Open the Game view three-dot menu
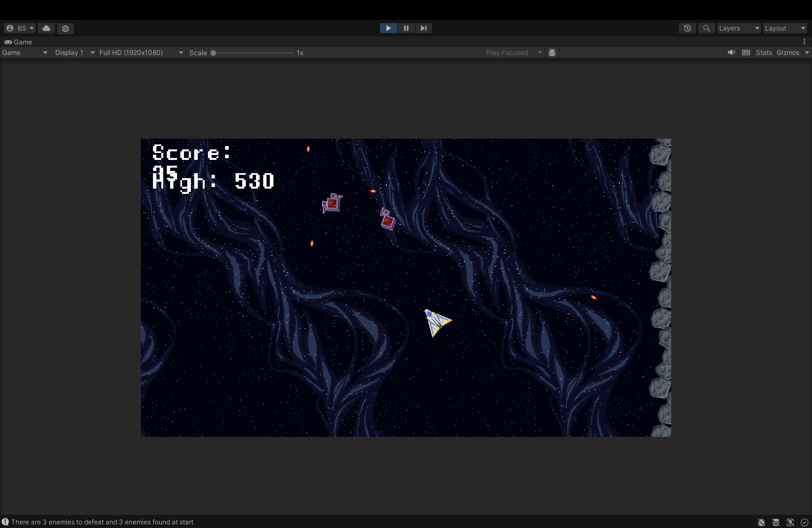The image size is (812, 528). [x=804, y=41]
